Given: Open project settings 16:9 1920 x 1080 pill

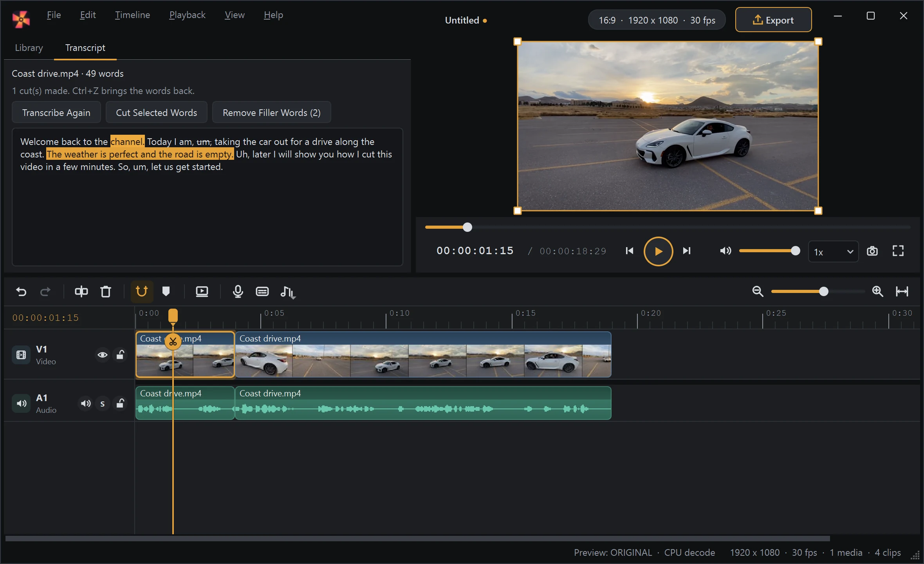Looking at the screenshot, I should 657,20.
